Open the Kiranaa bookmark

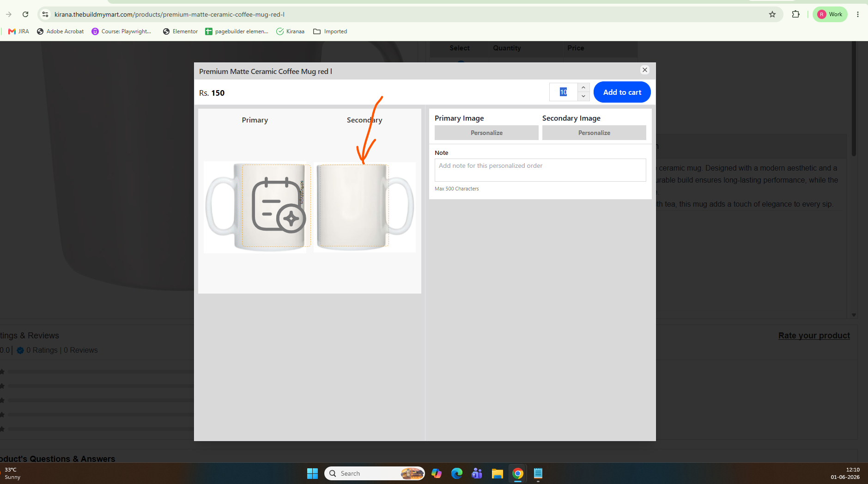click(x=290, y=31)
